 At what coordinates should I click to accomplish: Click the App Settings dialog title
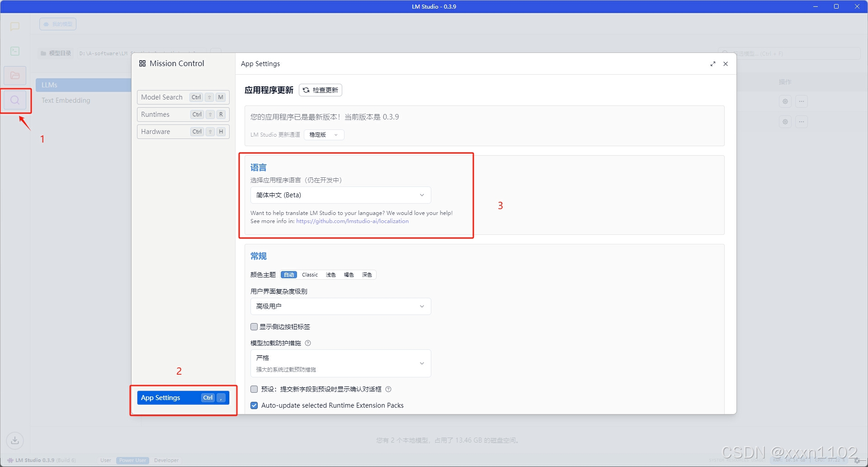260,64
